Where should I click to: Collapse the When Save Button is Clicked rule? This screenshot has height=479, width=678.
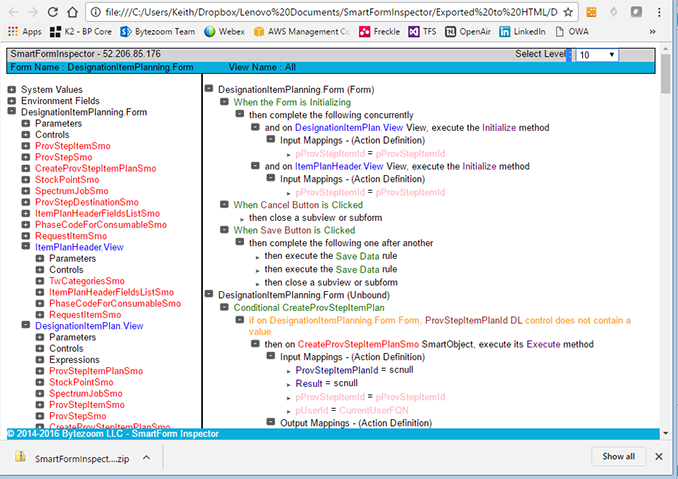[x=224, y=230]
